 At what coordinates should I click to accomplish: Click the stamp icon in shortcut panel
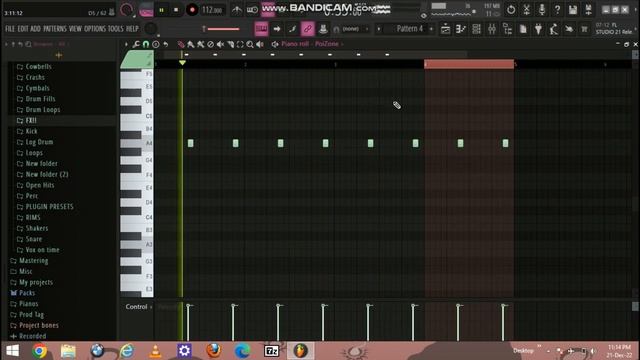[x=323, y=29]
